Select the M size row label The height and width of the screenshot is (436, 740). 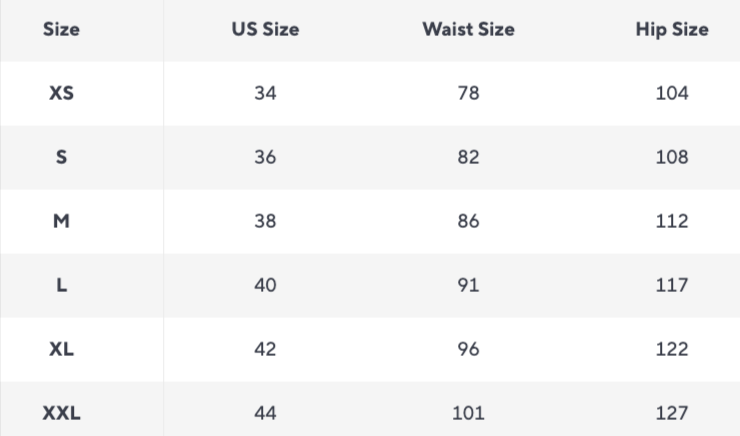[x=61, y=221]
